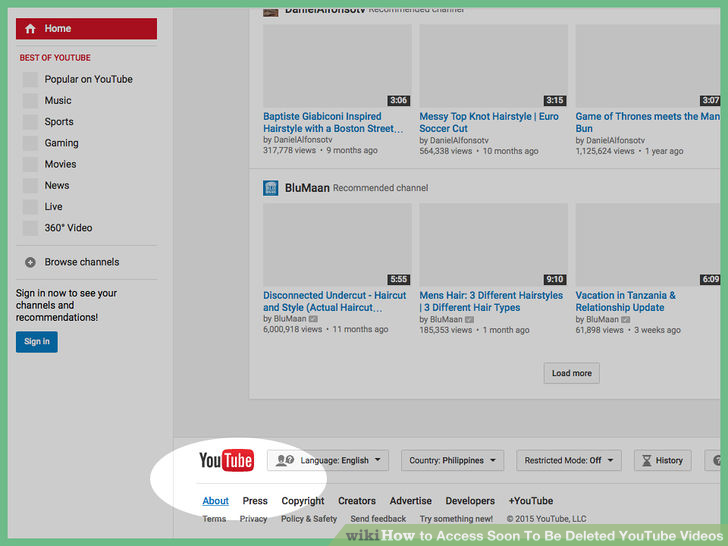Click the Load more button
Viewport: 728px width, 546px height.
(572, 373)
